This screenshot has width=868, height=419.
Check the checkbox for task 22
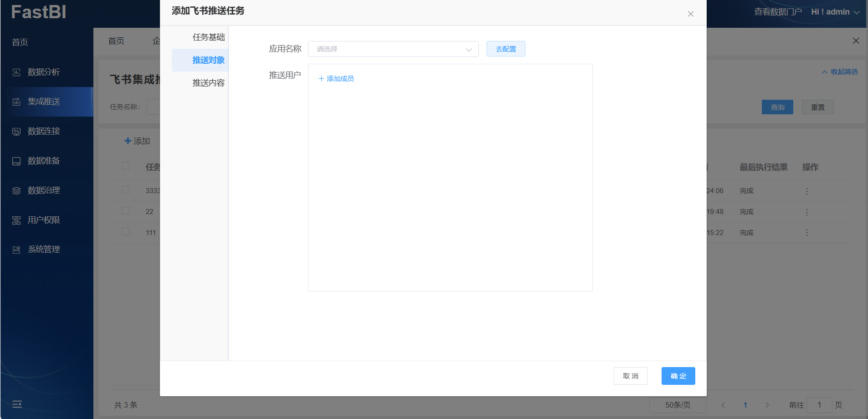pyautogui.click(x=126, y=211)
